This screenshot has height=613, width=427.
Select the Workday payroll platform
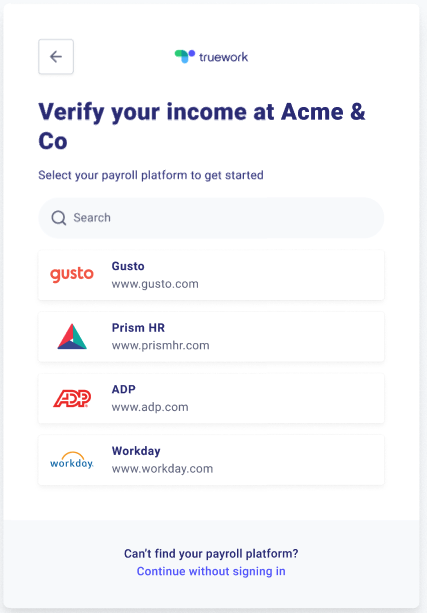211,460
